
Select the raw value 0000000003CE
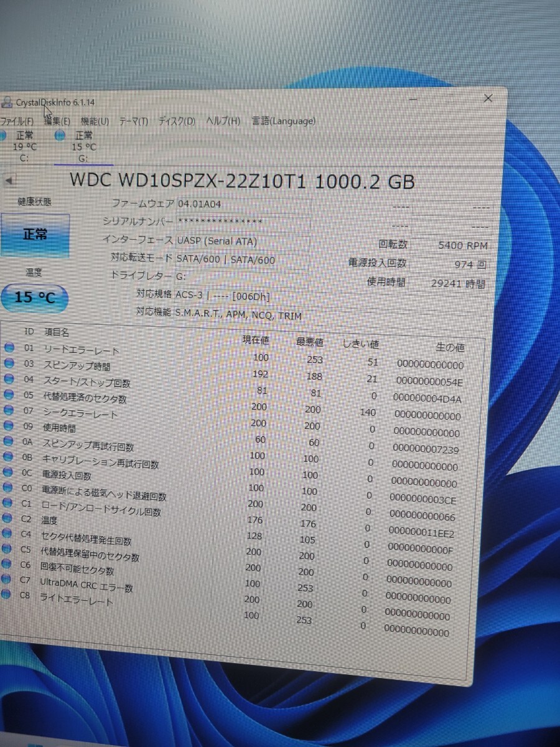coord(422,499)
